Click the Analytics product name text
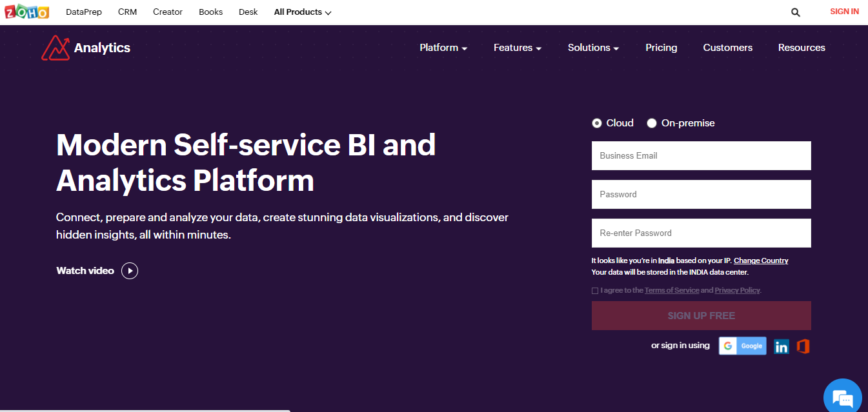The height and width of the screenshot is (412, 868). [x=102, y=48]
